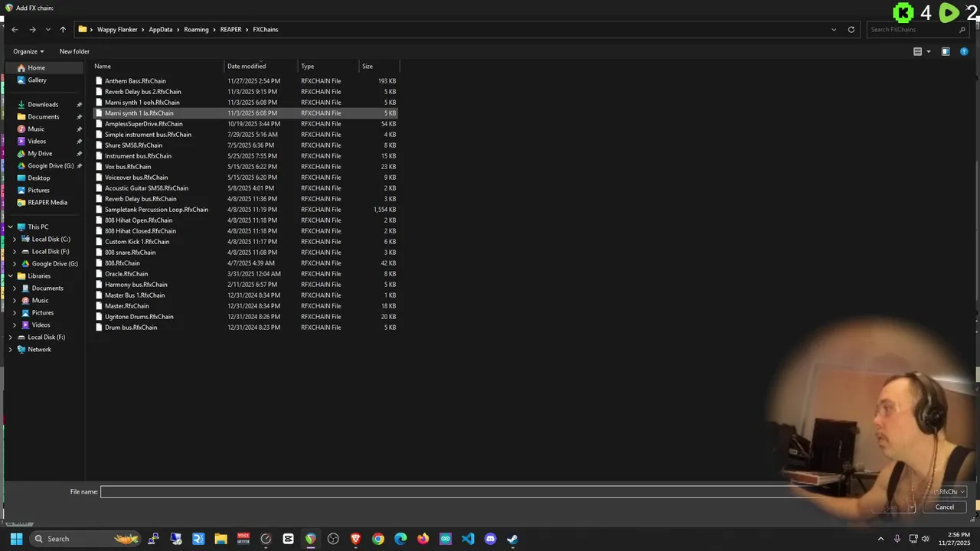Viewport: 980px width, 551px height.
Task: Click New folder
Action: point(74,51)
